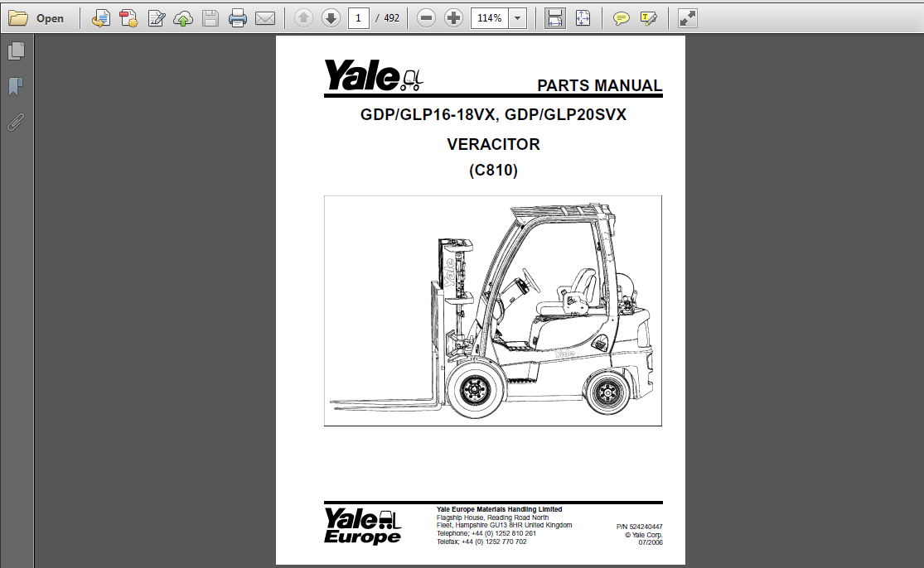Click the Yale logo at the top of the page
The width and height of the screenshot is (924, 568).
pos(374,75)
